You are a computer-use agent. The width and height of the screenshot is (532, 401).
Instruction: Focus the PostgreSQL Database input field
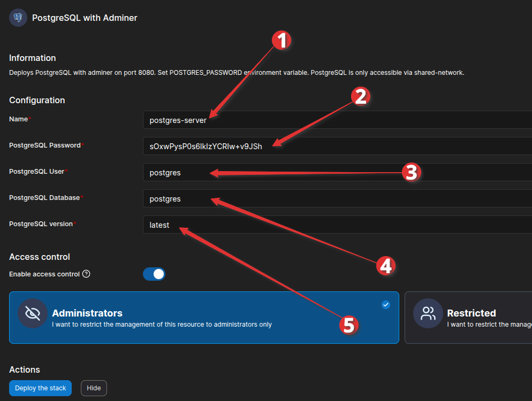pyautogui.click(x=337, y=199)
